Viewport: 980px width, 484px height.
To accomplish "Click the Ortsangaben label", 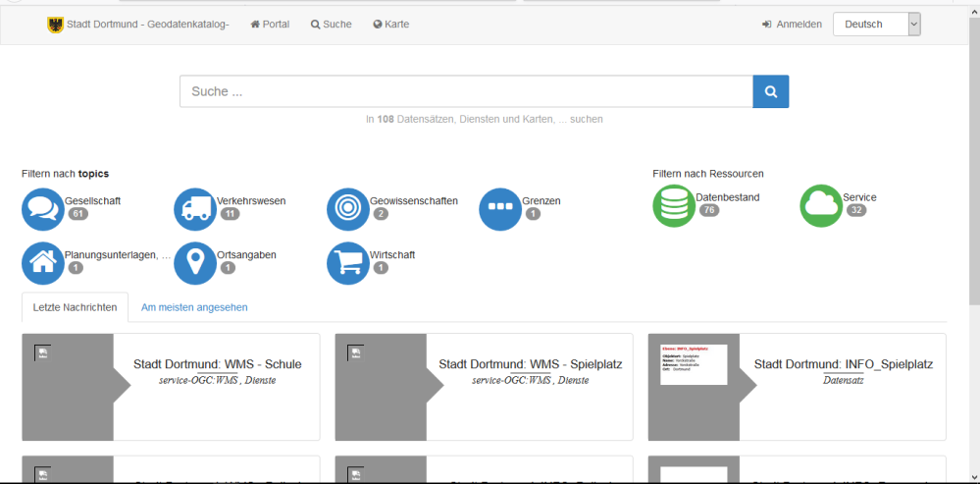I will (247, 254).
